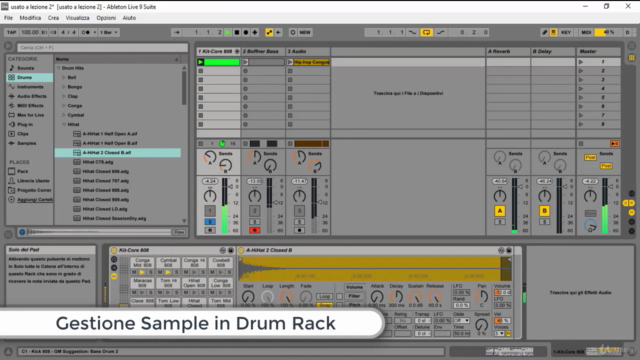640x360 pixels.
Task: Select MIDI Effects category in browser
Action: (x=29, y=105)
